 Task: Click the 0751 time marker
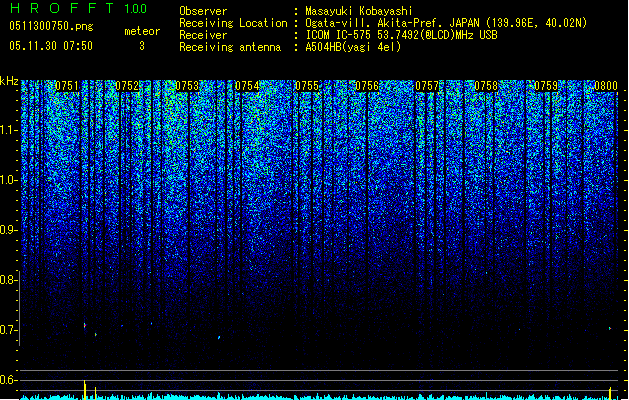pos(67,86)
